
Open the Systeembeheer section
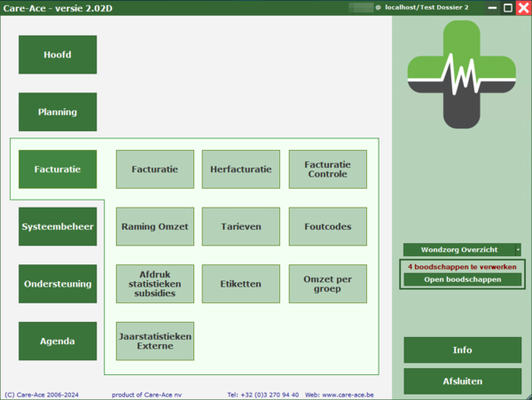[x=58, y=227]
